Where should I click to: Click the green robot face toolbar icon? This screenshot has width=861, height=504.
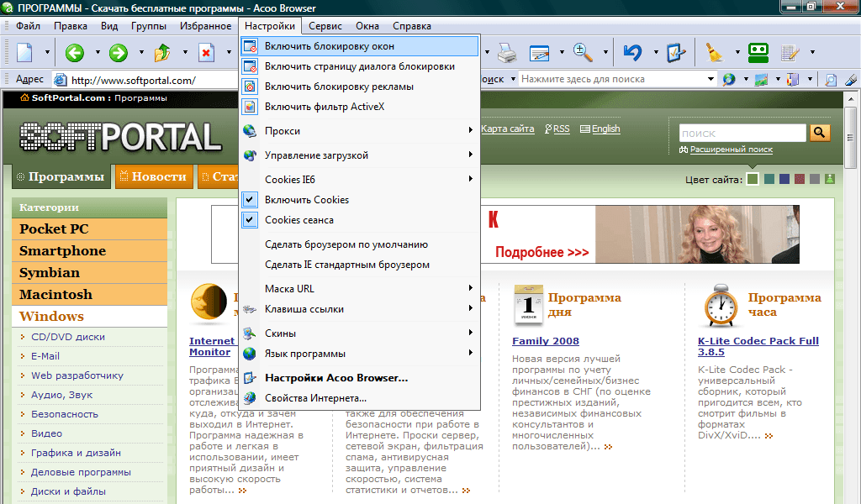coord(758,53)
